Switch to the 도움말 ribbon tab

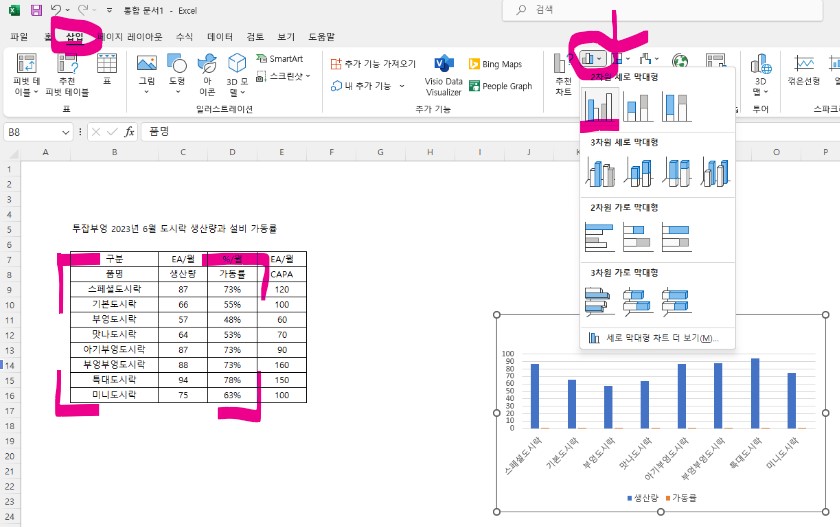point(321,36)
